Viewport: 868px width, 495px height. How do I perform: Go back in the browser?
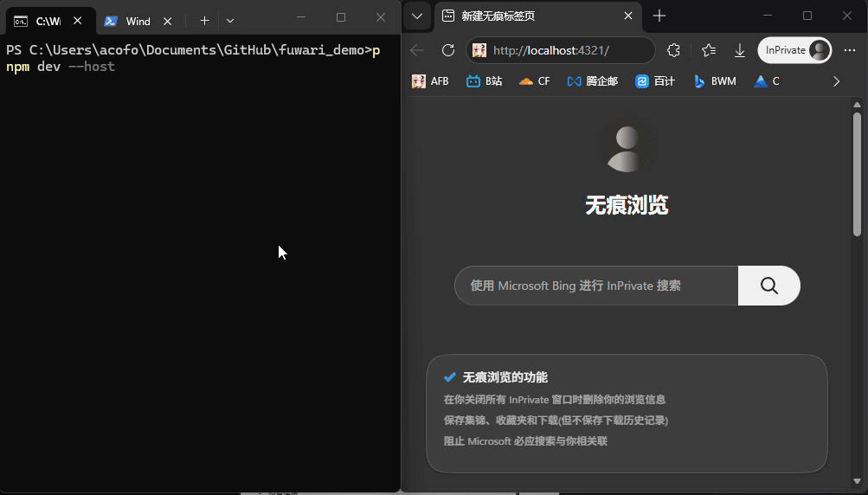(417, 50)
